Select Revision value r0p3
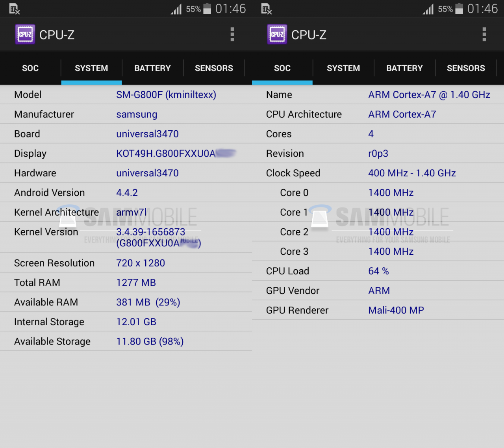The height and width of the screenshot is (448, 504). point(378,154)
